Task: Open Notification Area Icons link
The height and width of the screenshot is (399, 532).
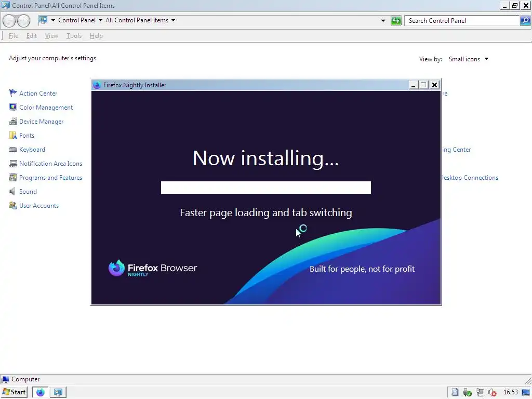Action: (x=50, y=164)
